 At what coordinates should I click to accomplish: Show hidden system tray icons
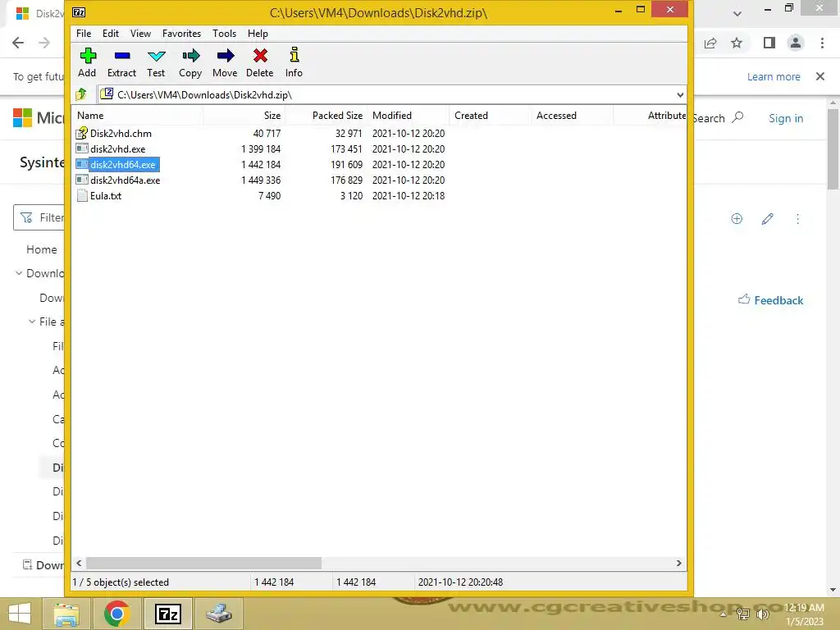[x=723, y=614]
